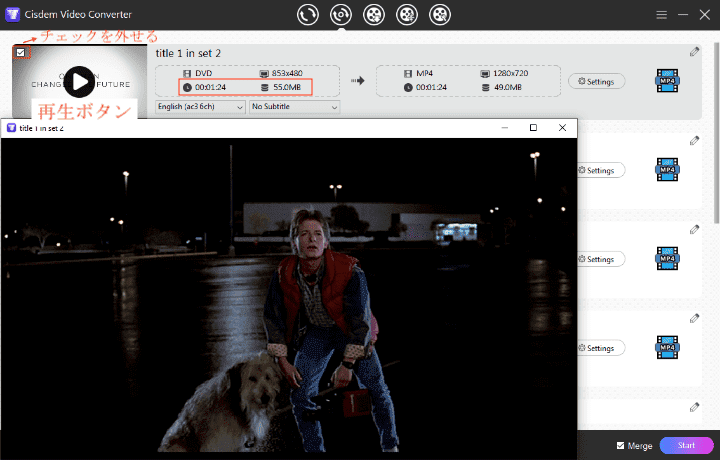This screenshot has width=720, height=460.
Task: Open Settings for the second list item
Action: [x=601, y=170]
